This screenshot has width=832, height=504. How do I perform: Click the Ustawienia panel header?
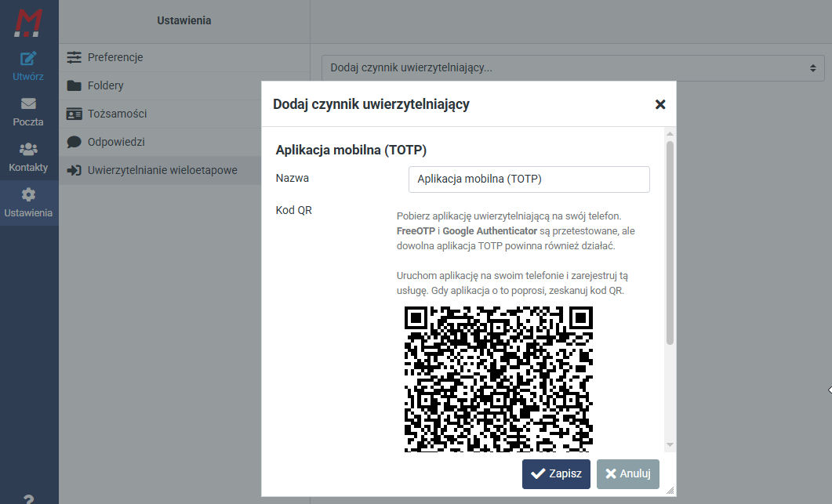coord(184,20)
